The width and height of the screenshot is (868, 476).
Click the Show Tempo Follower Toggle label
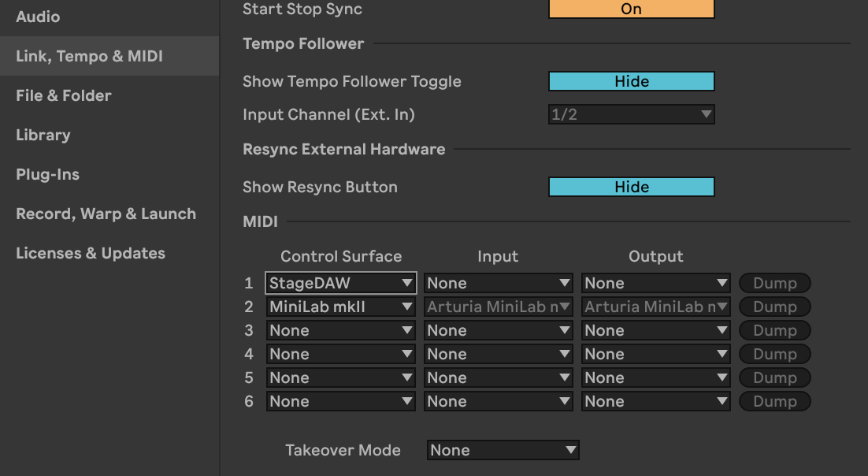point(351,81)
